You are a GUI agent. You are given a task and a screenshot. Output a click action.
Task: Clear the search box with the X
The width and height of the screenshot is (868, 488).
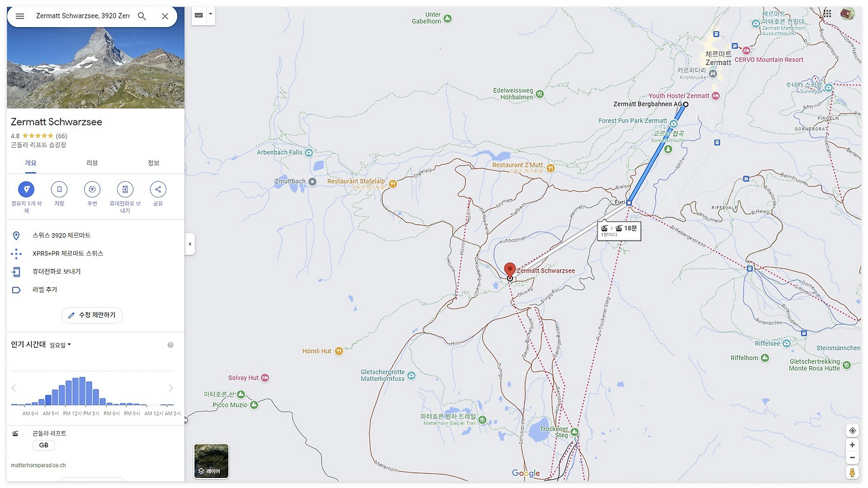tap(165, 16)
